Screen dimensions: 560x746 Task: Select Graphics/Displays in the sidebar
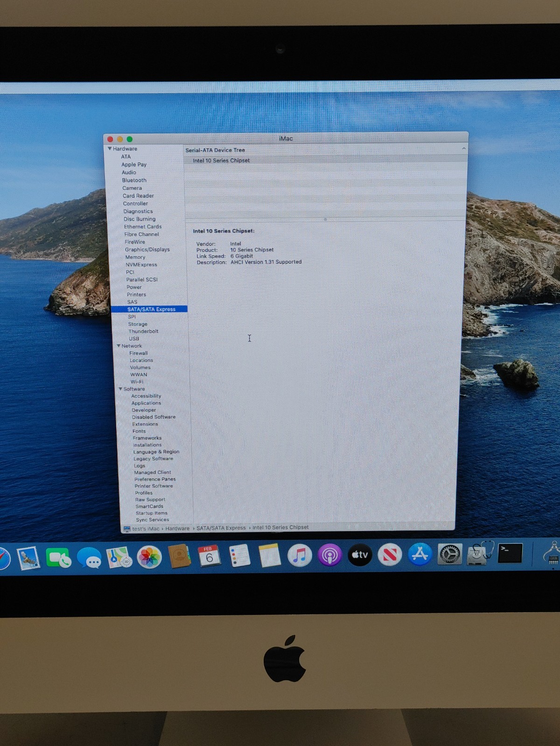tap(147, 250)
